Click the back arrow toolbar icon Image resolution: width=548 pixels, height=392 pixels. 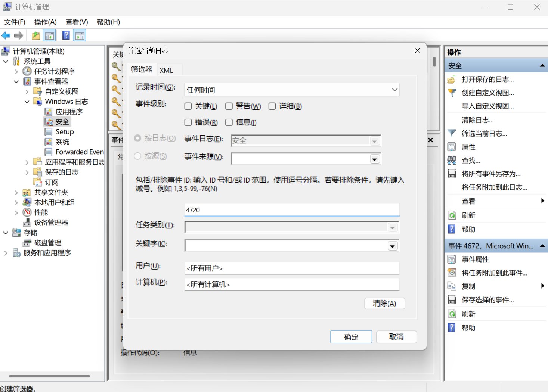pos(6,35)
